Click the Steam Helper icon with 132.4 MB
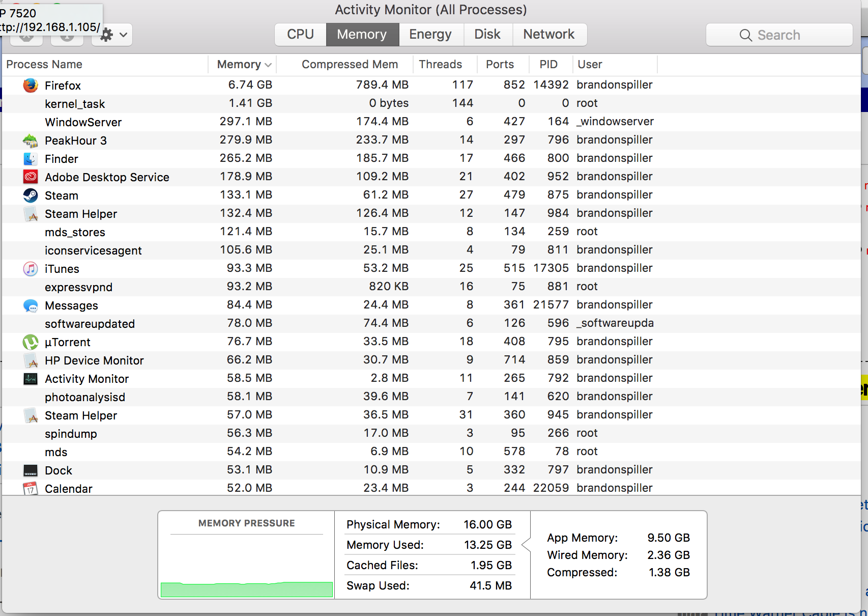The height and width of the screenshot is (616, 868). (x=31, y=214)
